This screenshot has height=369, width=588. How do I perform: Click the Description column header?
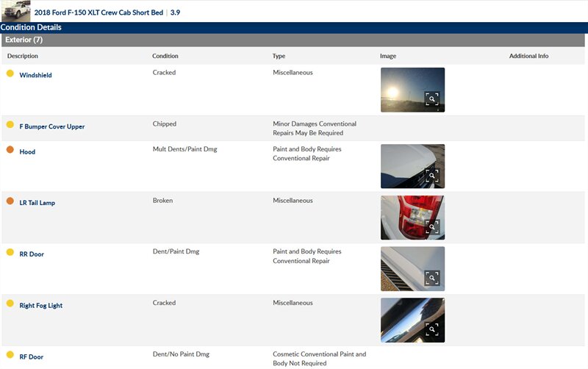tap(23, 56)
